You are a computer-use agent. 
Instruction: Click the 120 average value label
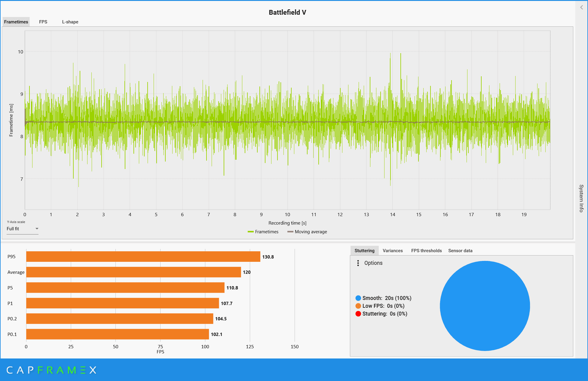[x=247, y=272]
